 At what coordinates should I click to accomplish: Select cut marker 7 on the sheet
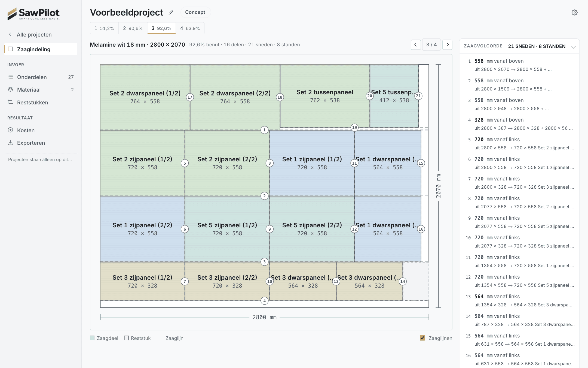pos(185,282)
